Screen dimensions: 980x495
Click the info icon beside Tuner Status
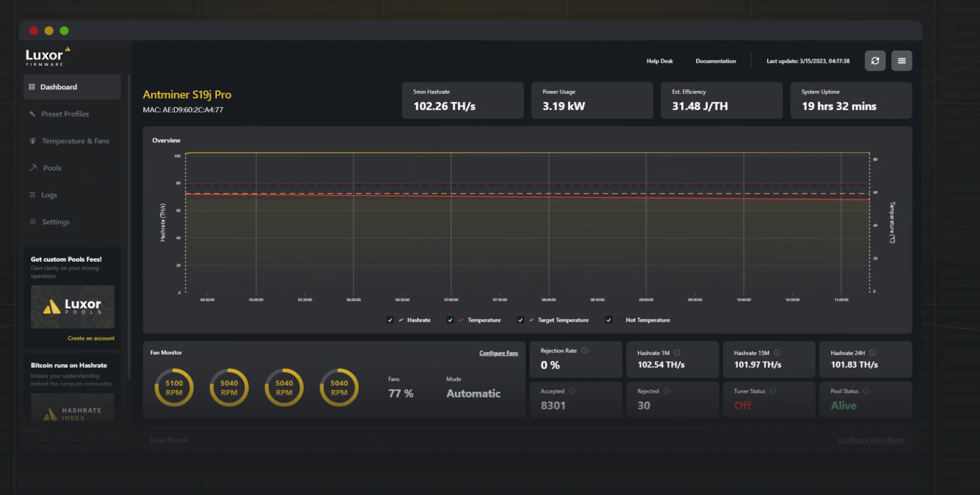tap(773, 391)
